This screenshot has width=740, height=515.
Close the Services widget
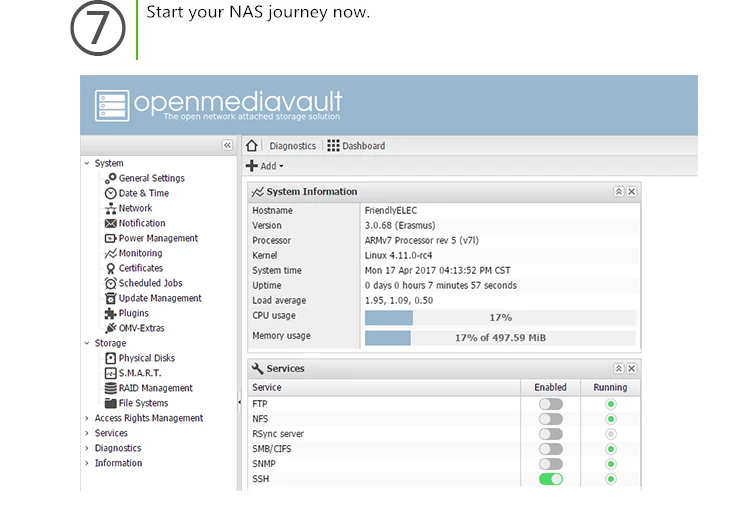click(631, 368)
